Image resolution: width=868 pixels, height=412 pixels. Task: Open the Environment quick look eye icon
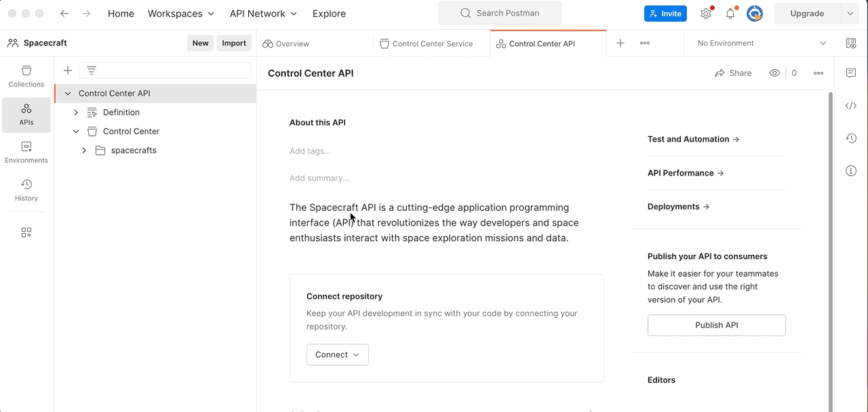(x=851, y=43)
